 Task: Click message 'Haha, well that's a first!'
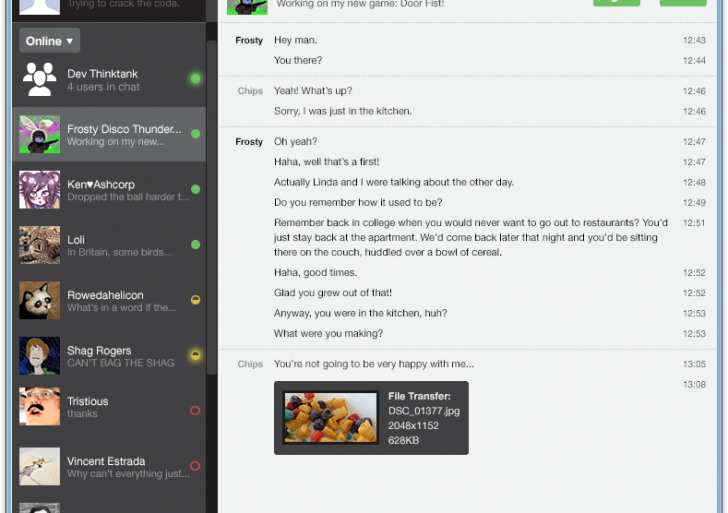coord(326,162)
